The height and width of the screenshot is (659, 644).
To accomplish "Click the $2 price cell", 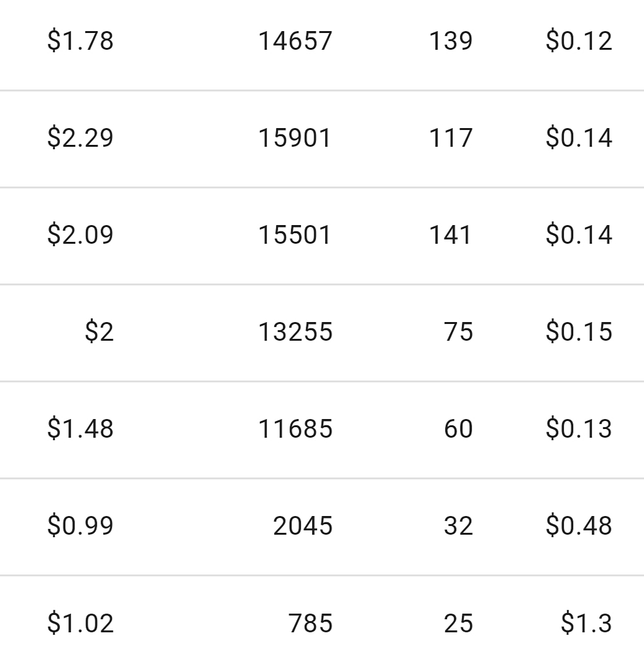I will (99, 332).
